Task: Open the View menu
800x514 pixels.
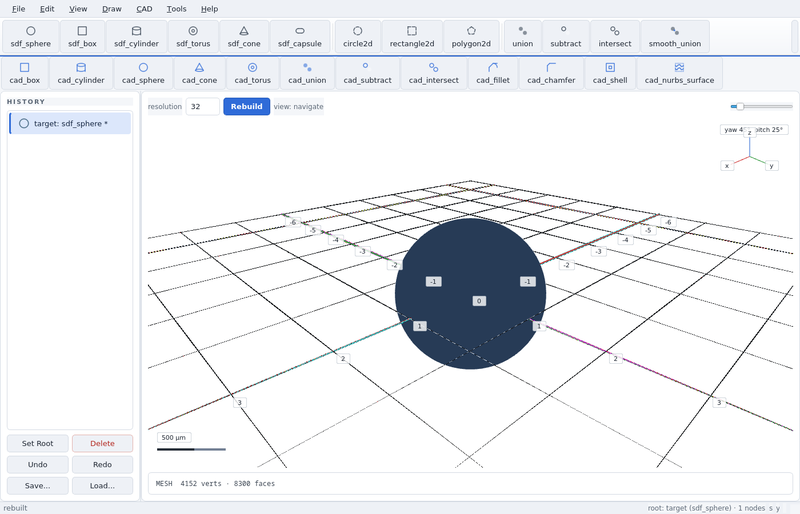Action: (x=78, y=9)
